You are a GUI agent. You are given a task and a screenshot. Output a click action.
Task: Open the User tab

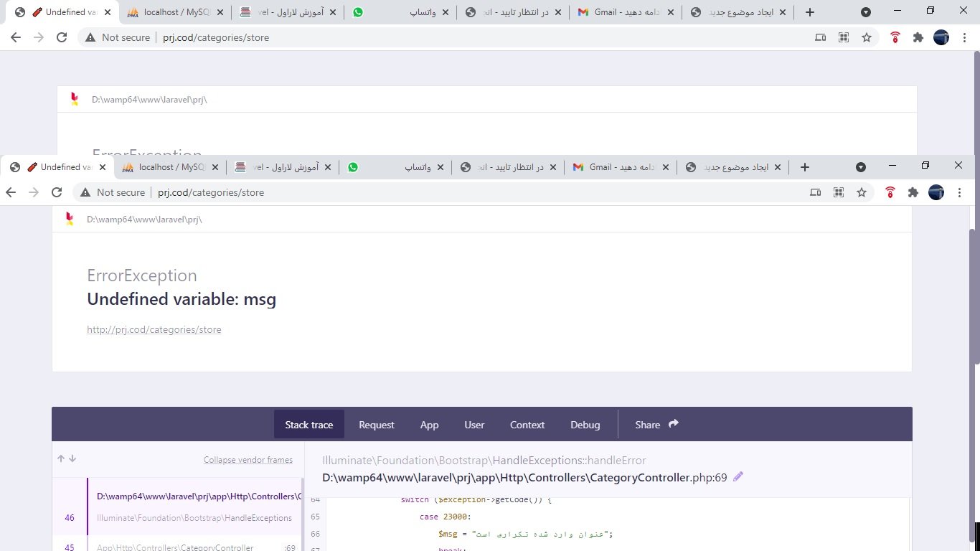(474, 425)
